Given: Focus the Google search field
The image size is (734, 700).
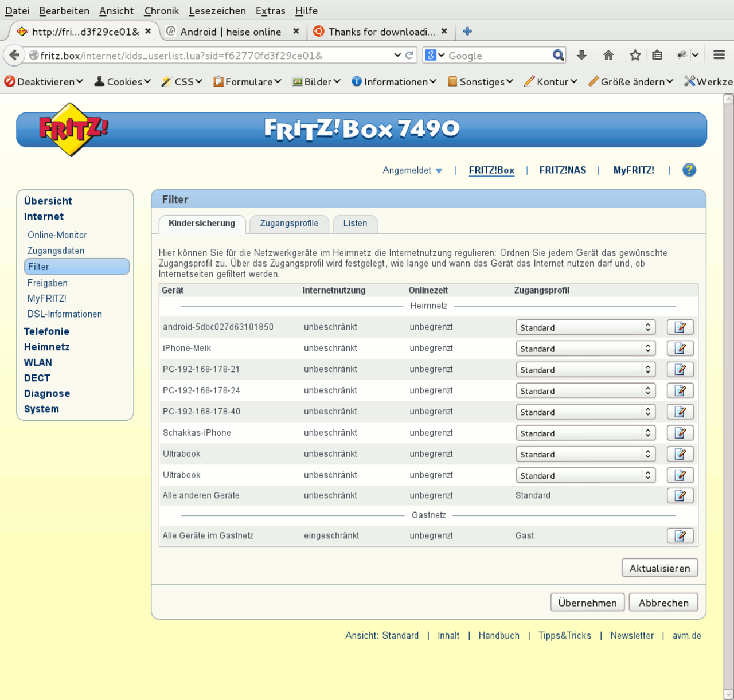Looking at the screenshot, I should pyautogui.click(x=498, y=56).
